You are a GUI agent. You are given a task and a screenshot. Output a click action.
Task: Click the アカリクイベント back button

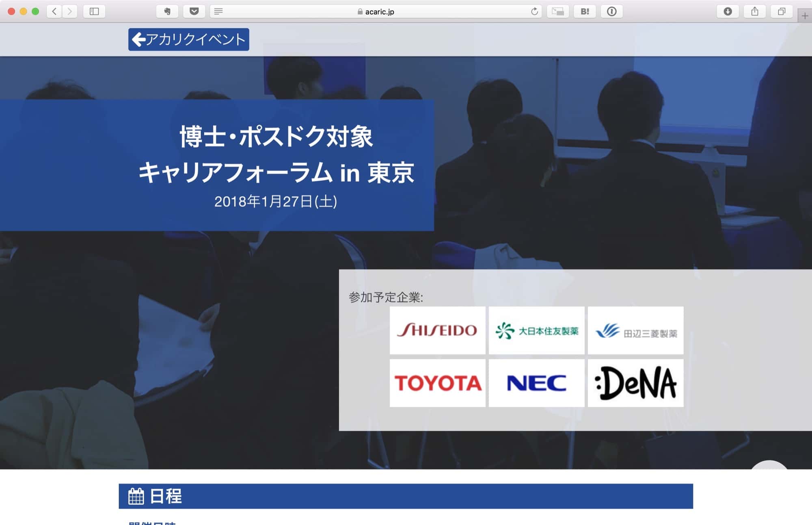[189, 39]
